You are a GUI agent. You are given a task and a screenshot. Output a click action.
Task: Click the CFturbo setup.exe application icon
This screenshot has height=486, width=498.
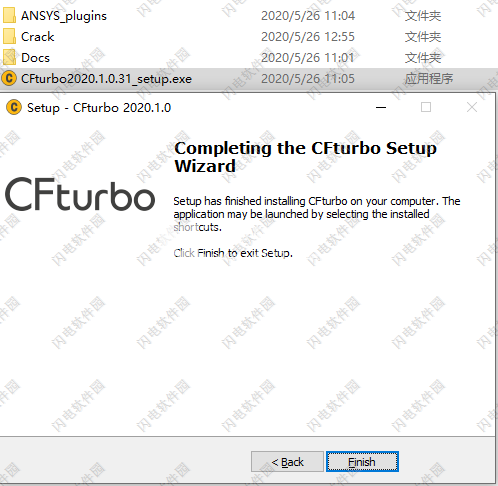[x=9, y=79]
